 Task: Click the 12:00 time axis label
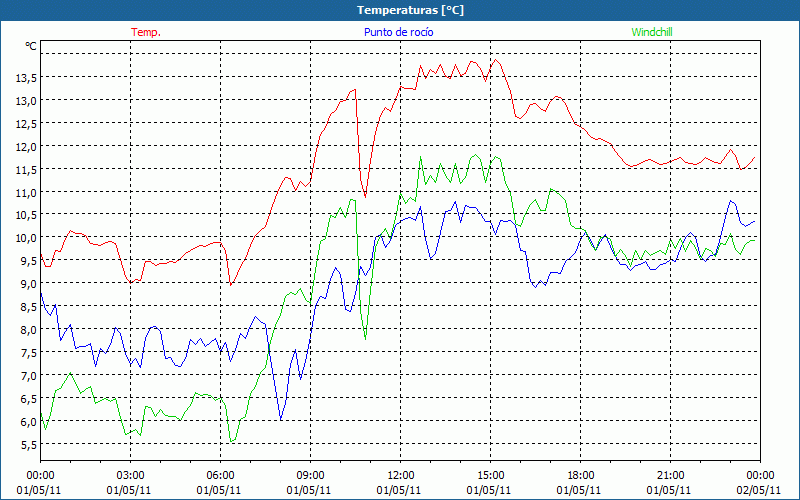(x=401, y=476)
